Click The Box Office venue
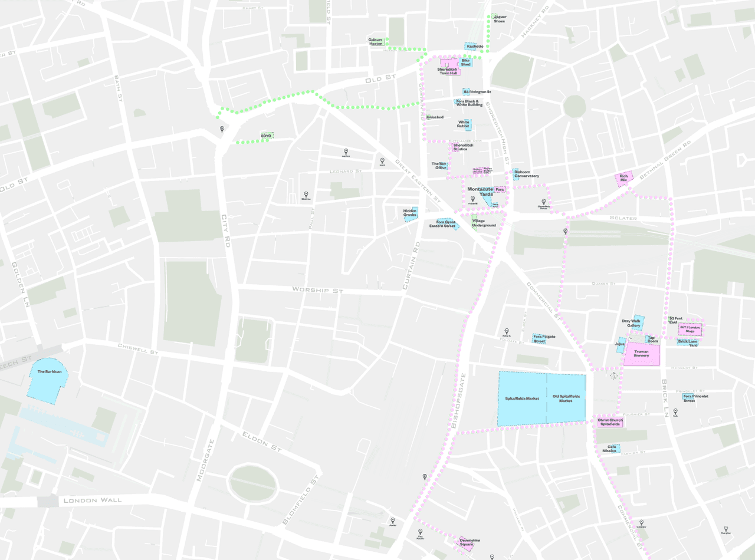The height and width of the screenshot is (560, 755). [439, 166]
